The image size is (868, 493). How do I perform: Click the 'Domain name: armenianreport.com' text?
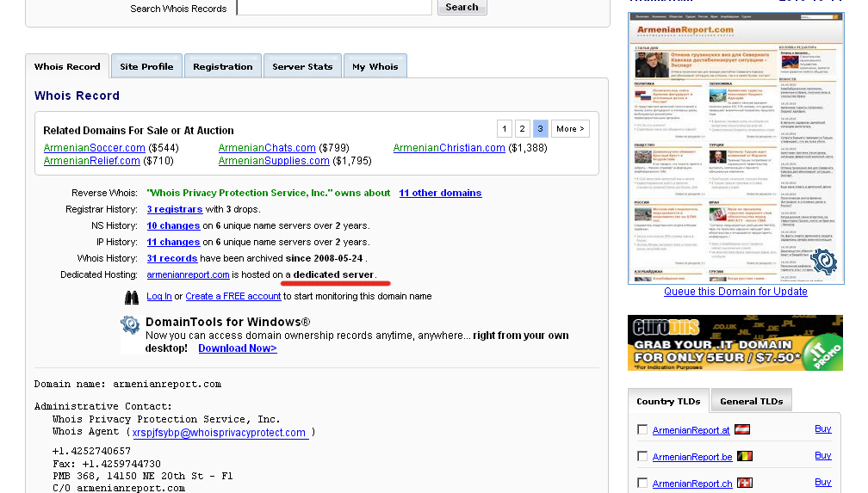click(127, 384)
